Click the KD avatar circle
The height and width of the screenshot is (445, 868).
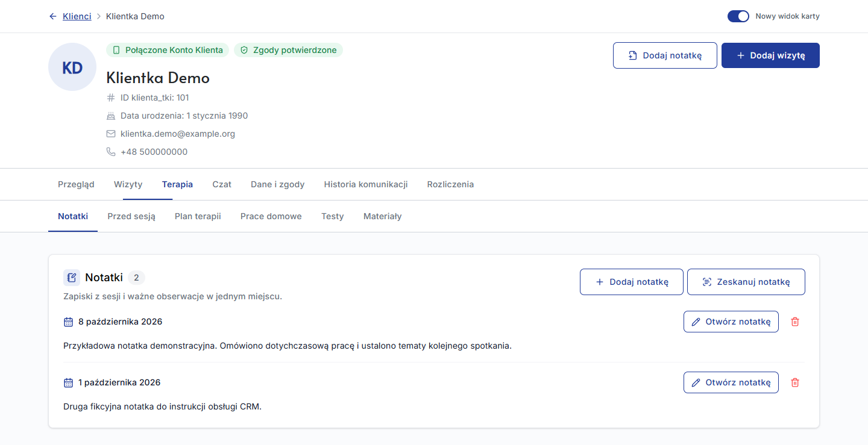click(x=72, y=67)
